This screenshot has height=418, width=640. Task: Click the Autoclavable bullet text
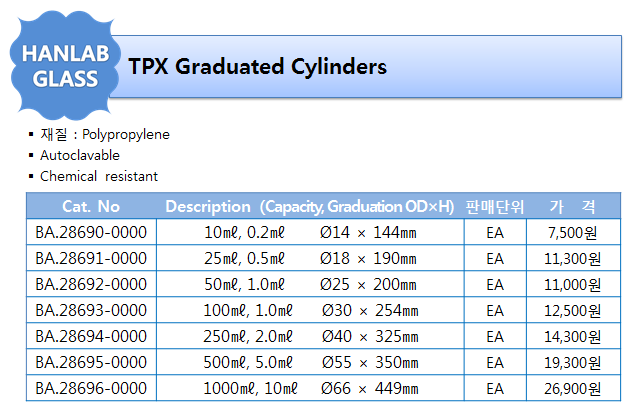80,155
